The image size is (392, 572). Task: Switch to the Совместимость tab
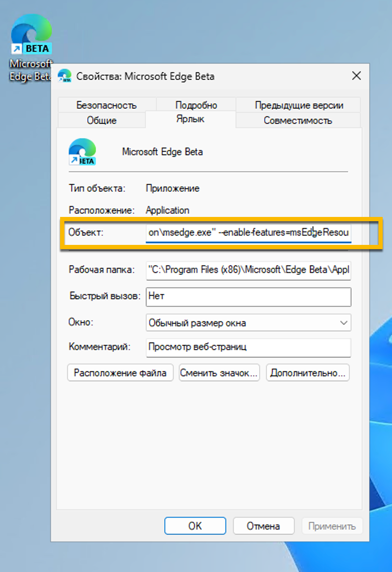[x=298, y=120]
